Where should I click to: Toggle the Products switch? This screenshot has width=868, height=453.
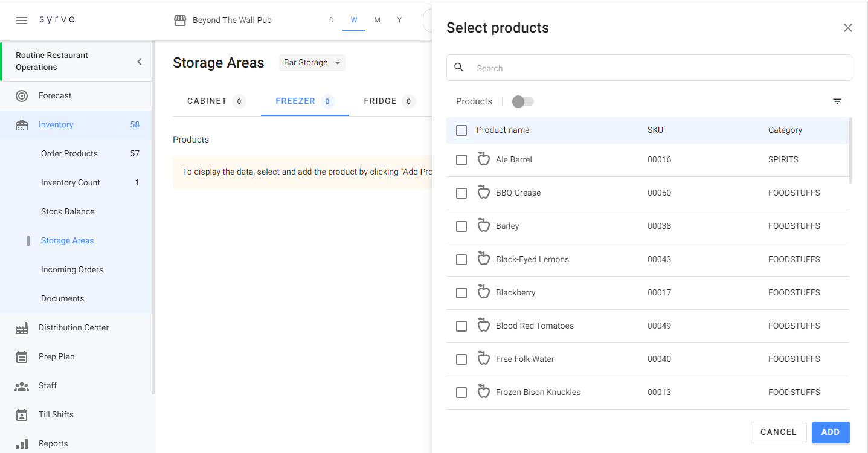[x=522, y=101]
